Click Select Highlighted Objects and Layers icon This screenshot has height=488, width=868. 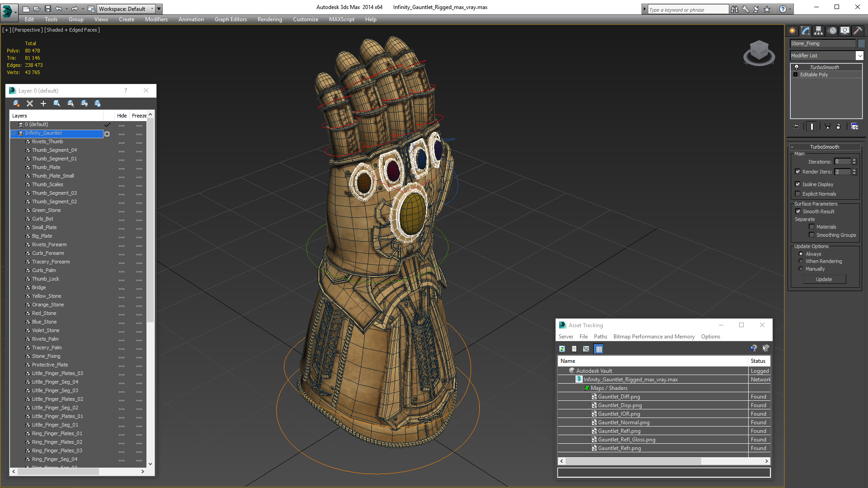click(x=57, y=103)
